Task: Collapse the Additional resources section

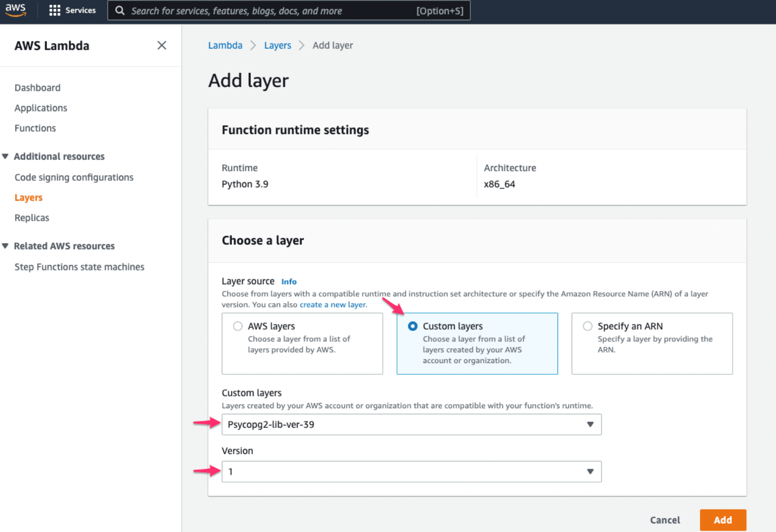Action: tap(5, 156)
